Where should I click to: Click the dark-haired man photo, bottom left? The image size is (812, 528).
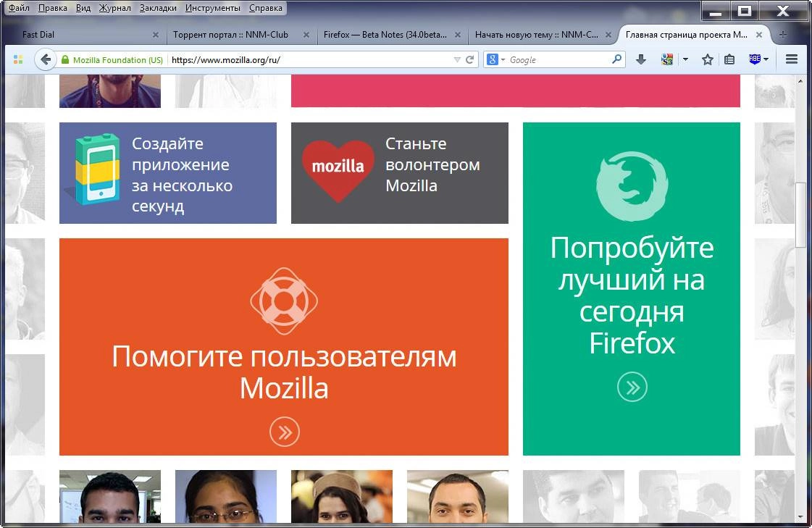(x=110, y=496)
